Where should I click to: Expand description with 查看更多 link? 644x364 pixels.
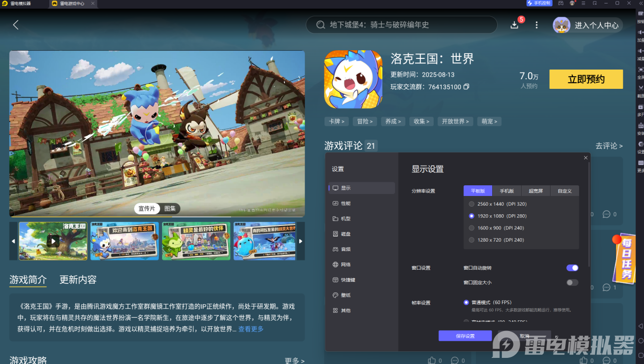point(251,329)
